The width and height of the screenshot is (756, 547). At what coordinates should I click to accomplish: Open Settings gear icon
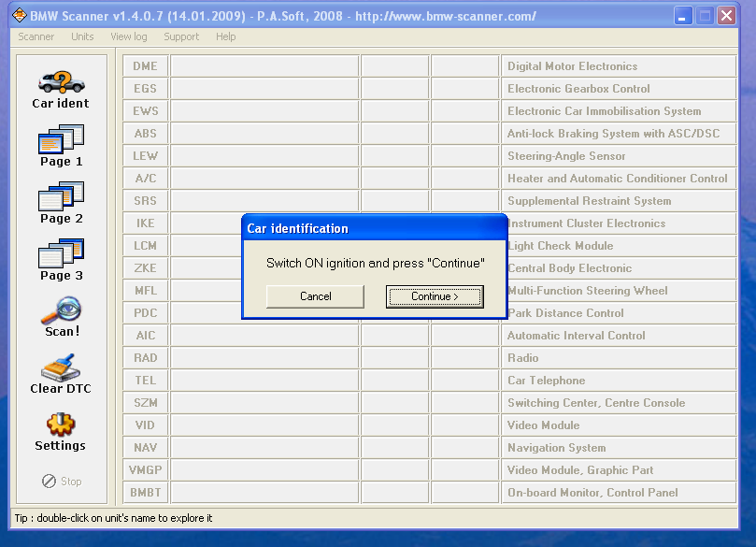[61, 425]
